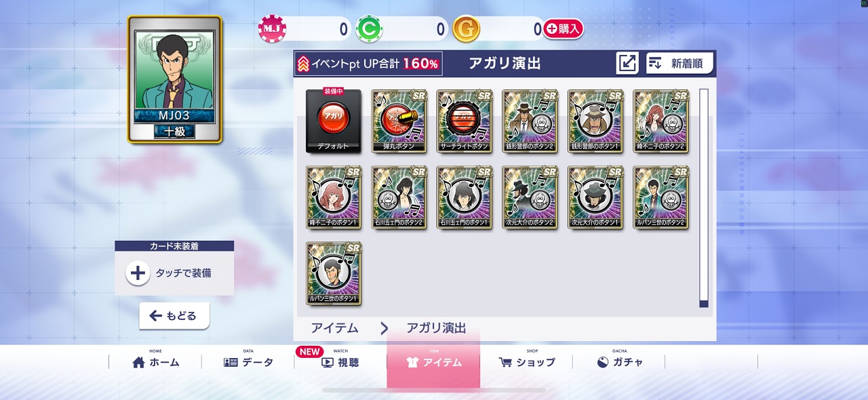Choose 石川五ェ門のボタン2 item
This screenshot has height=400, width=868.
click(x=399, y=197)
